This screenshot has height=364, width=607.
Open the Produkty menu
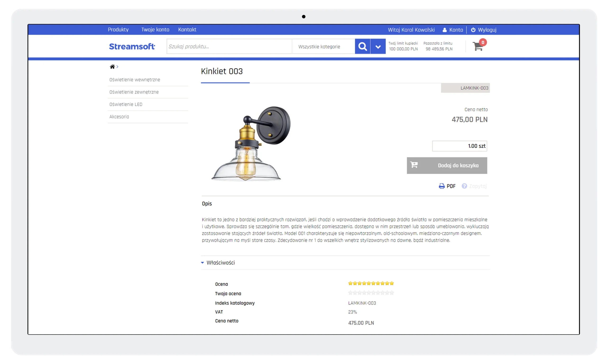click(118, 29)
